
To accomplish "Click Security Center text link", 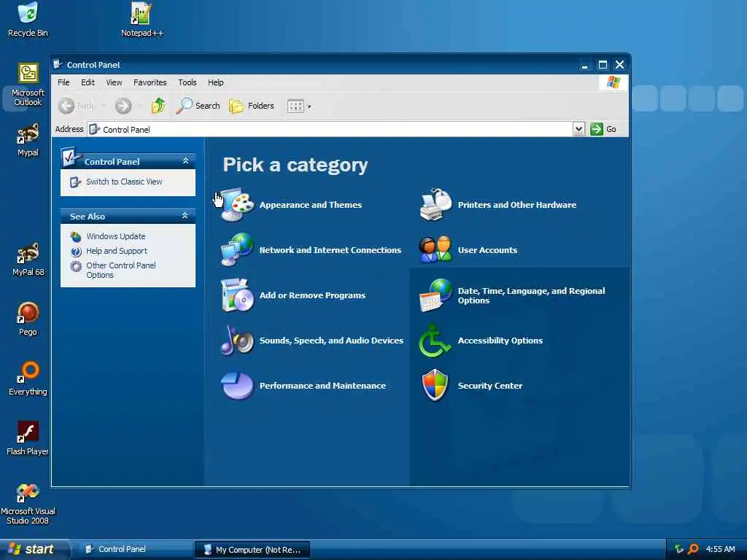I will click(490, 386).
